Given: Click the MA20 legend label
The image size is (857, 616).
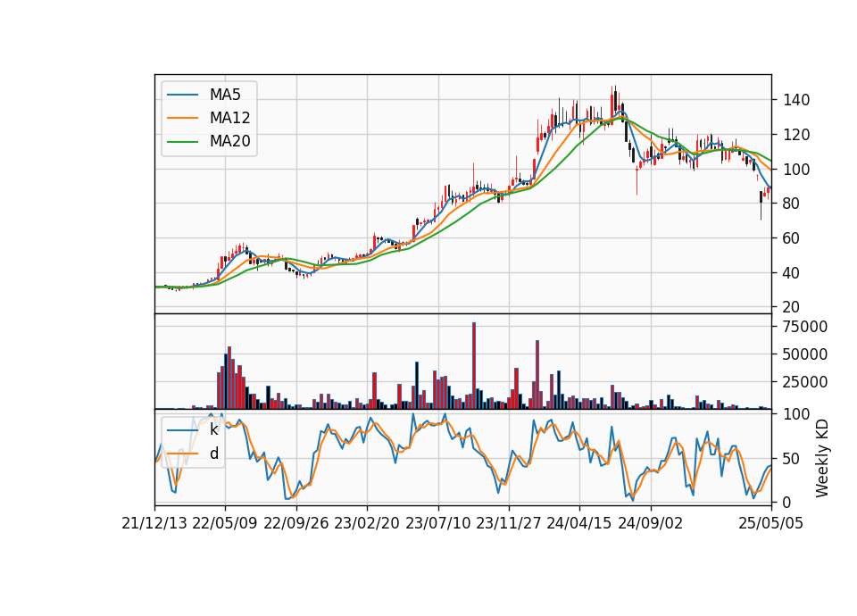Looking at the screenshot, I should point(229,141).
